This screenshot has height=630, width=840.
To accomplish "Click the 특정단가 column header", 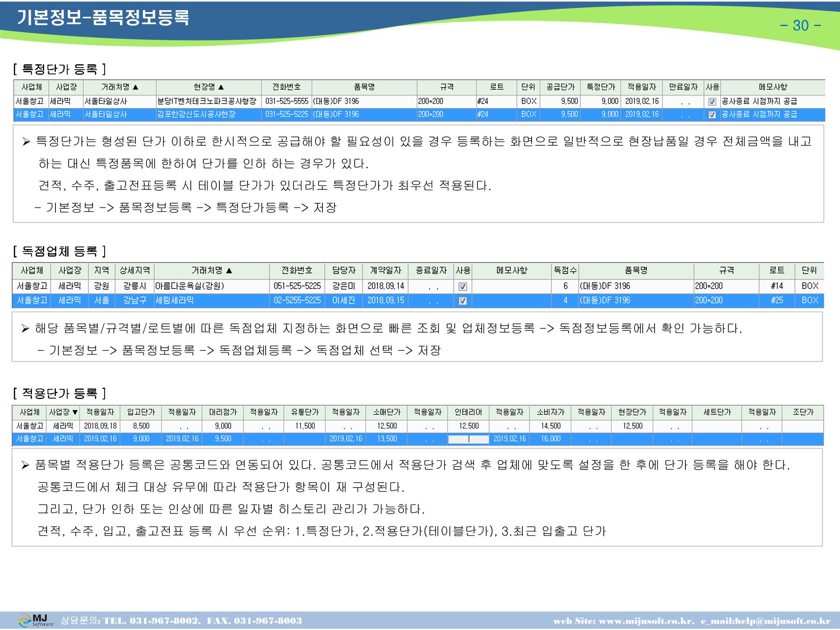I will point(601,87).
